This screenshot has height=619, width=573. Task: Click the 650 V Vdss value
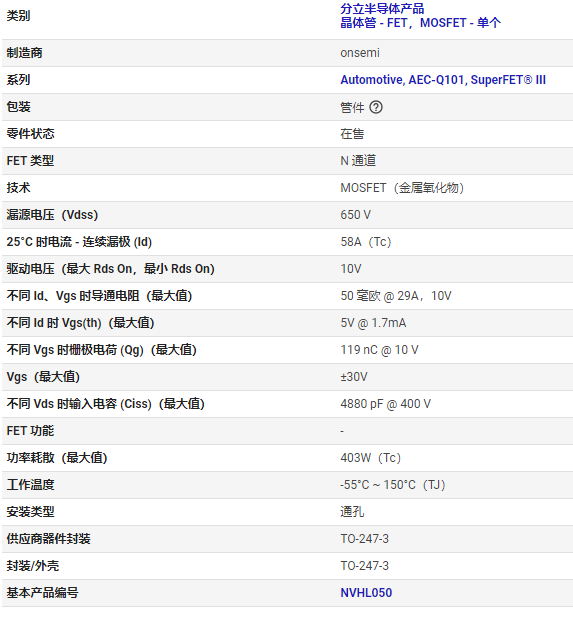point(355,215)
